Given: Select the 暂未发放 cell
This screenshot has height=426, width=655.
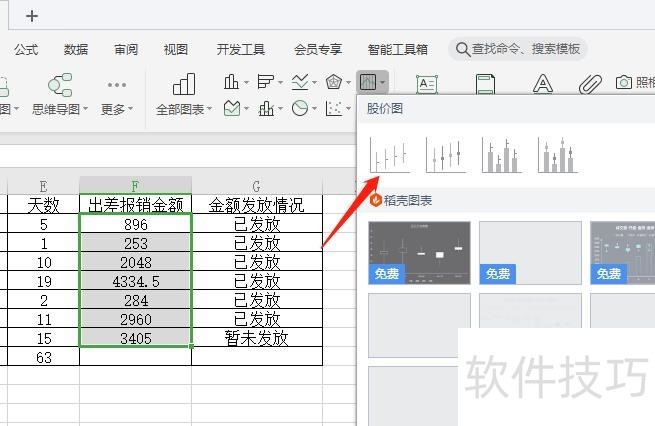Looking at the screenshot, I should click(x=257, y=338).
